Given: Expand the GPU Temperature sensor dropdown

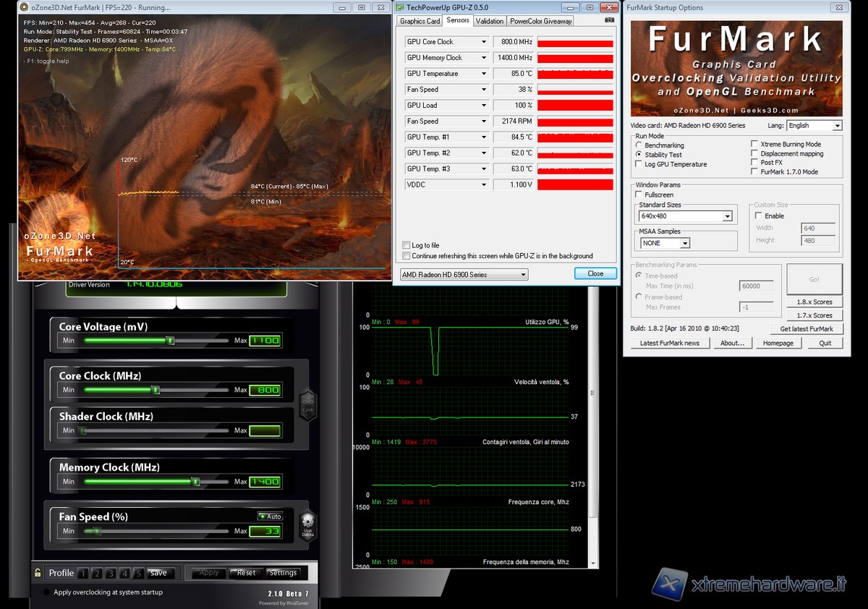Looking at the screenshot, I should click(x=485, y=74).
